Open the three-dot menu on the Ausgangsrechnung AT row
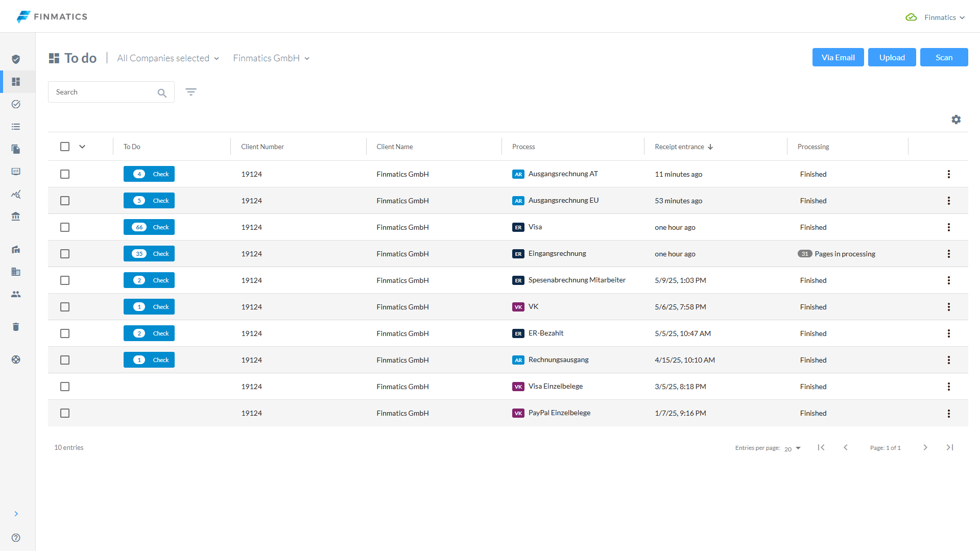The height and width of the screenshot is (551, 980). click(x=949, y=174)
